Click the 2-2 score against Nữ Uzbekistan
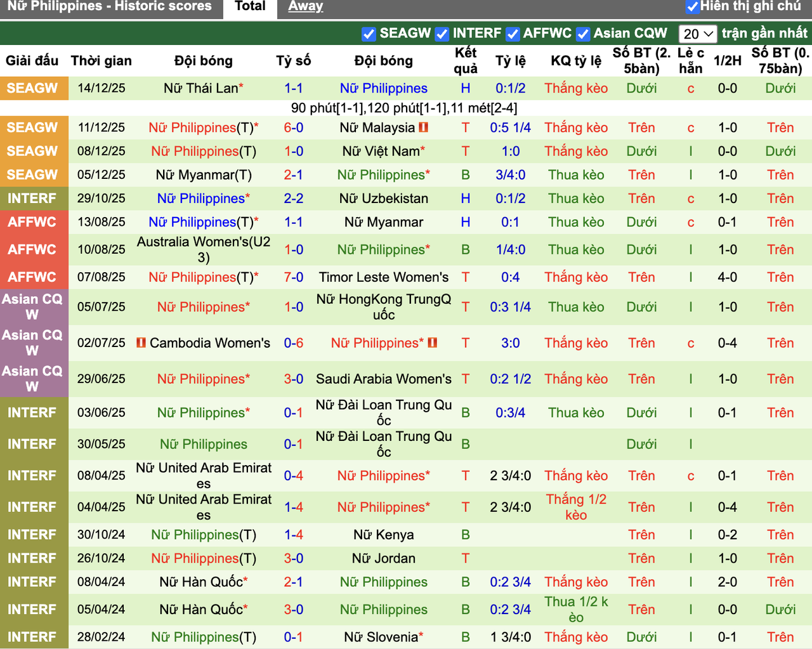This screenshot has height=649, width=812. pos(294,198)
